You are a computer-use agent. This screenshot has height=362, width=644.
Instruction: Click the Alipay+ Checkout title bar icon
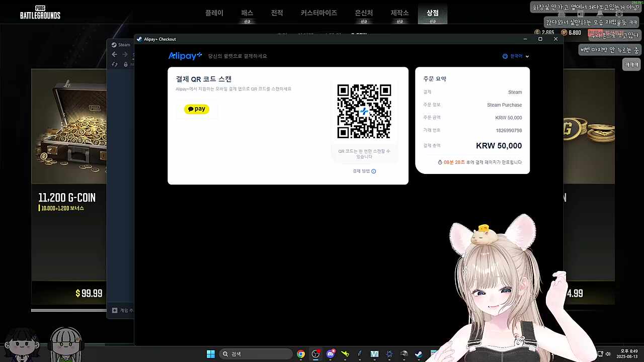click(139, 39)
